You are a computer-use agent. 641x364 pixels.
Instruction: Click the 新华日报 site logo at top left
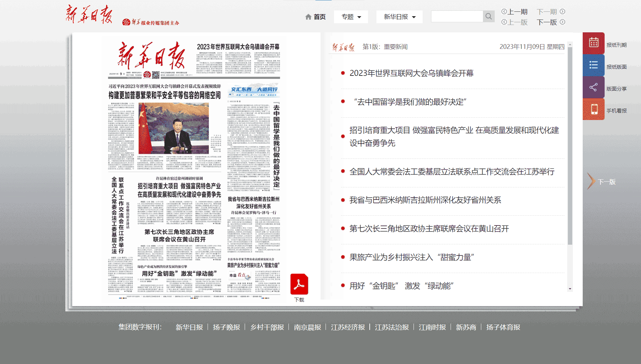(89, 14)
